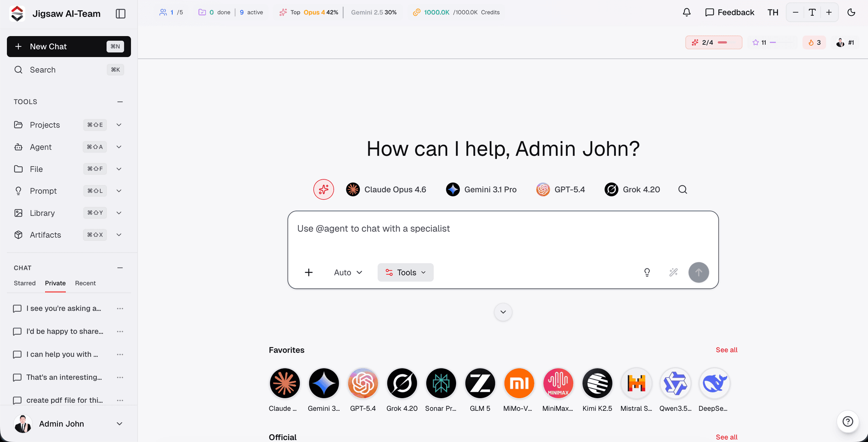Switch to dark mode with moon icon
The width and height of the screenshot is (868, 442).
pyautogui.click(x=851, y=12)
